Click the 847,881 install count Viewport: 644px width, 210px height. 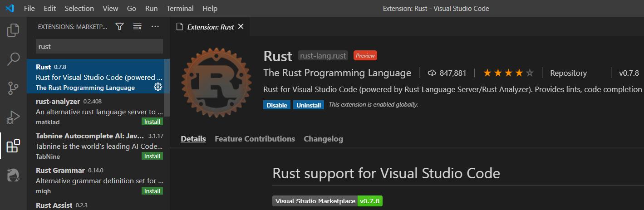coord(452,73)
